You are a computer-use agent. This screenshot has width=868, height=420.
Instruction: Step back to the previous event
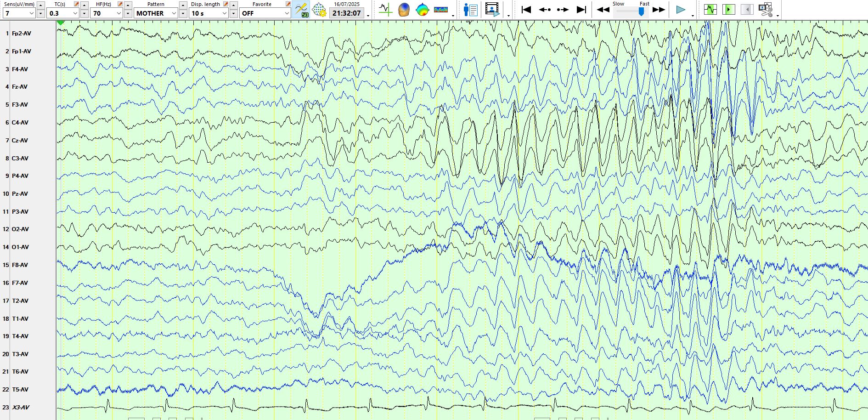[x=545, y=9]
